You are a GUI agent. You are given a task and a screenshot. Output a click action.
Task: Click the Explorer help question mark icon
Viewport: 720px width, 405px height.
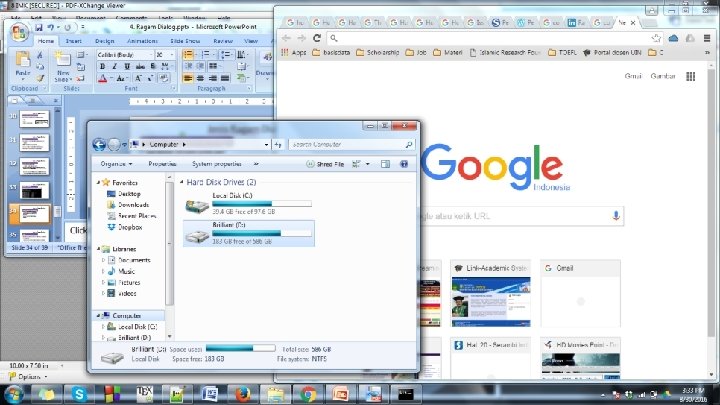pyautogui.click(x=404, y=164)
